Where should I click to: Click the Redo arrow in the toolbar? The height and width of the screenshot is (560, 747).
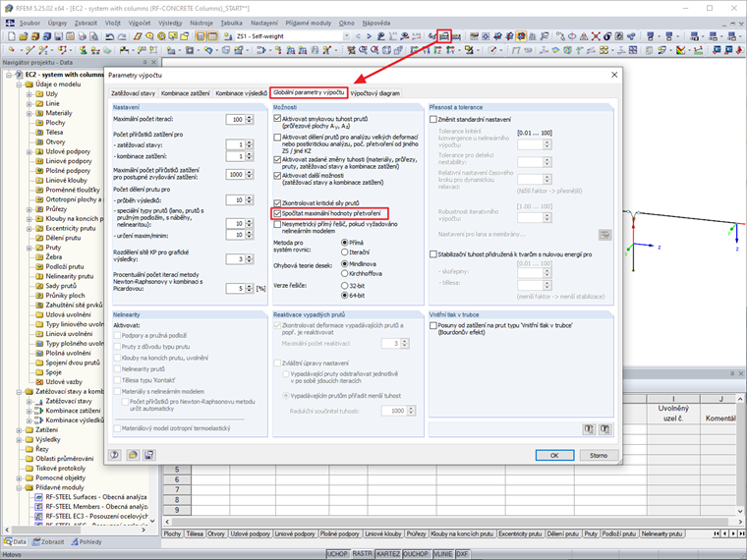point(122,36)
